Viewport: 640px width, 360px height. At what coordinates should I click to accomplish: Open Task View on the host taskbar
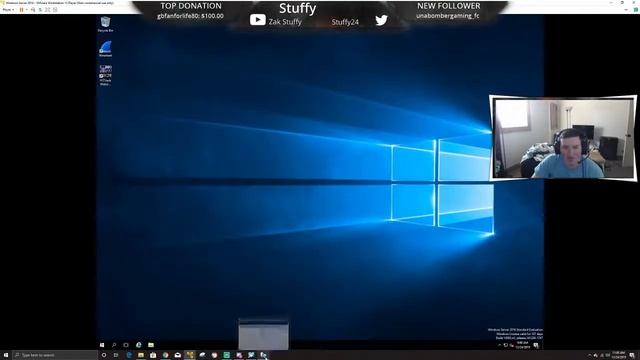[x=116, y=355]
